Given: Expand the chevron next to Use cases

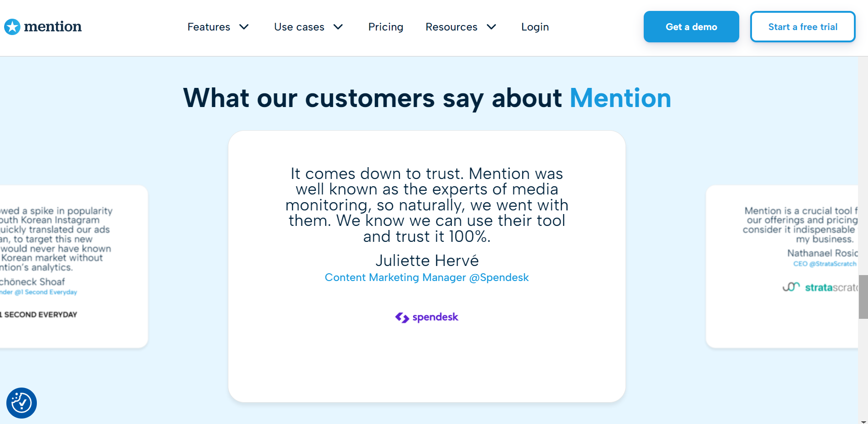Looking at the screenshot, I should coord(338,27).
